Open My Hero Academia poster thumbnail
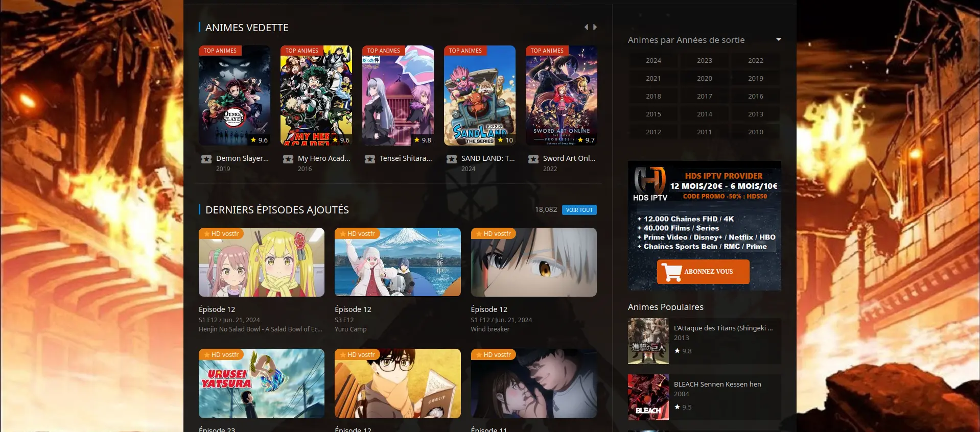980x432 pixels. point(316,95)
